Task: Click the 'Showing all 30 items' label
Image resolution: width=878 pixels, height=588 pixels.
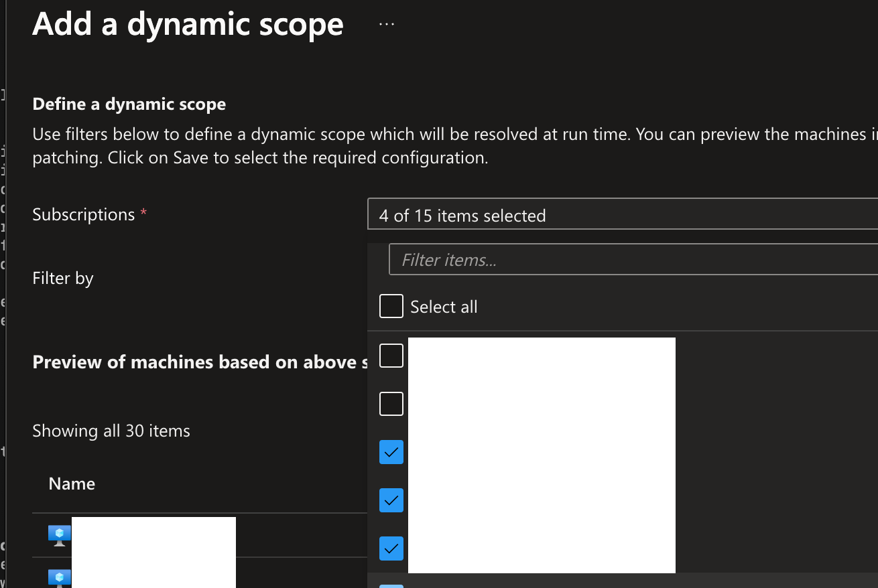Action: [111, 431]
